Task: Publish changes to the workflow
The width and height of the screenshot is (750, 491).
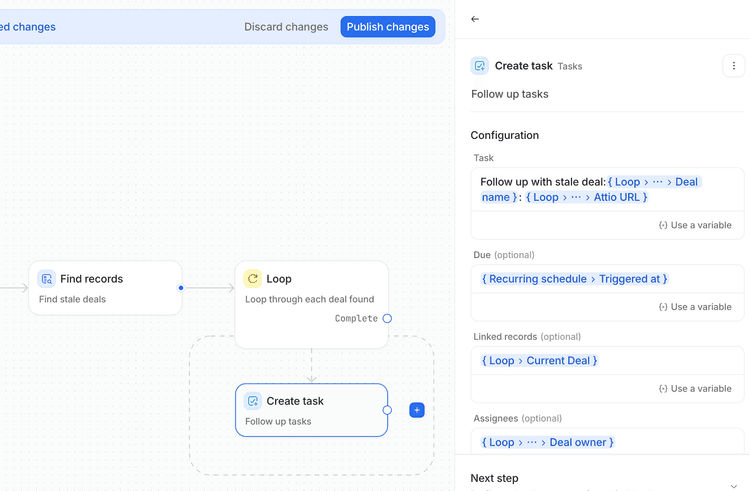Action: (387, 27)
